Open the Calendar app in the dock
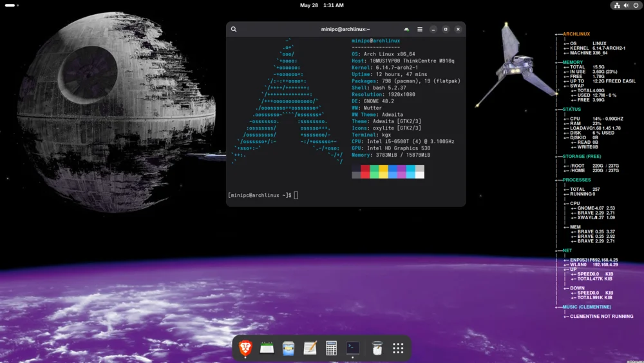644x363 pixels. [267, 348]
